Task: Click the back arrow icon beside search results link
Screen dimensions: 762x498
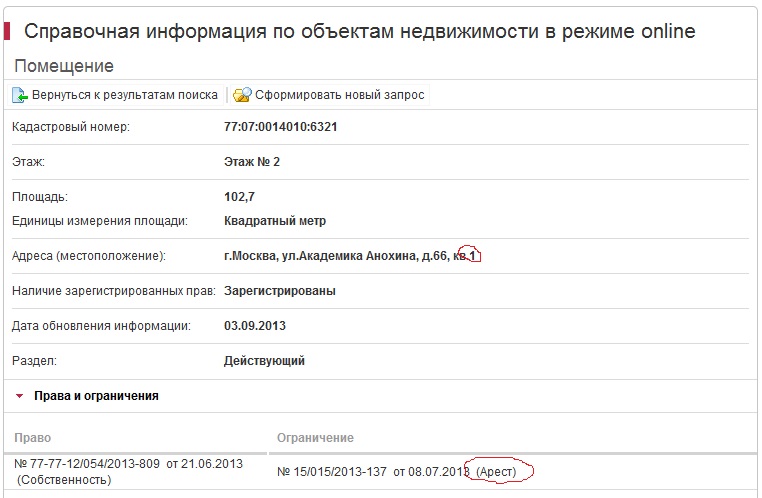Action: (21, 95)
